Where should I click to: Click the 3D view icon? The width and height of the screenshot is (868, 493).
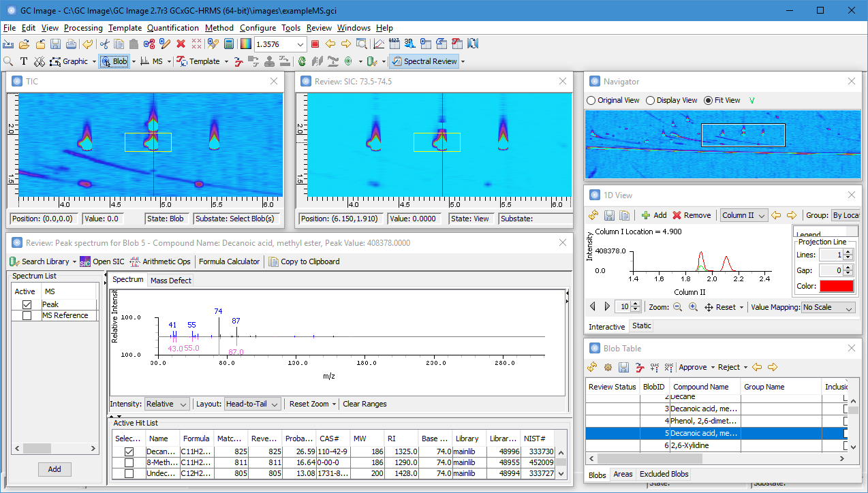[410, 44]
